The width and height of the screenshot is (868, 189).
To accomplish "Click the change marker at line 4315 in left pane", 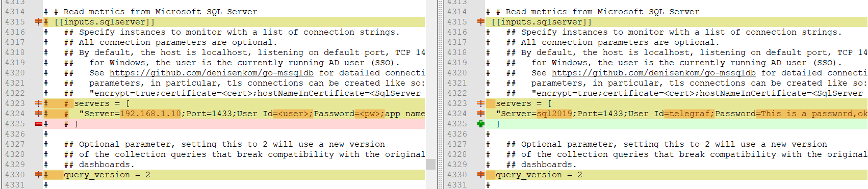I will (39, 22).
